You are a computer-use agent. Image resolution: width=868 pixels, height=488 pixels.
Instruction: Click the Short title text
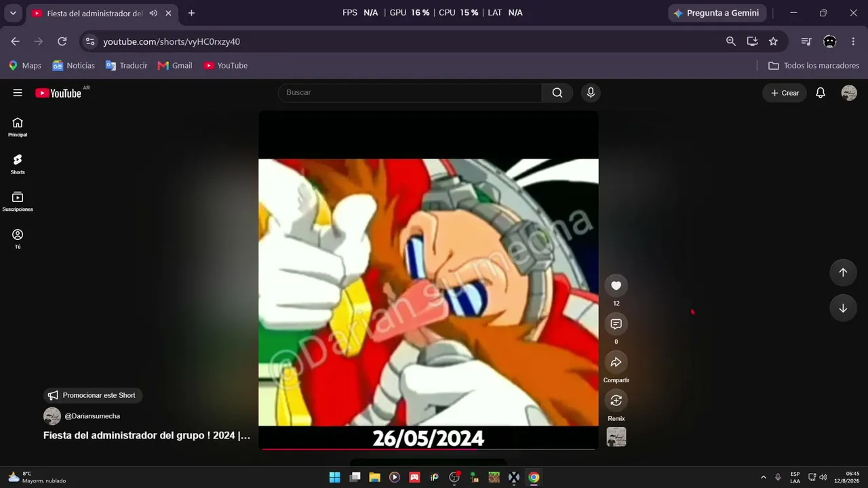click(147, 436)
